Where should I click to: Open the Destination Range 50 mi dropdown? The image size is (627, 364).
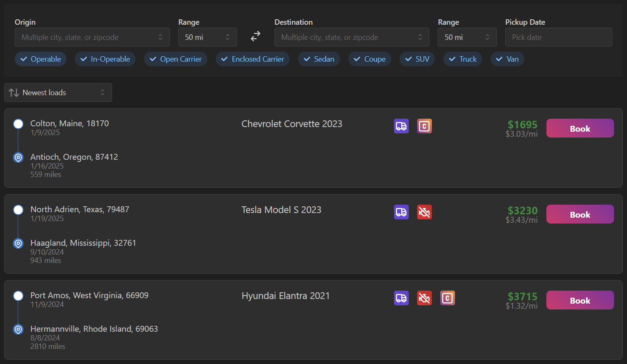coord(467,37)
